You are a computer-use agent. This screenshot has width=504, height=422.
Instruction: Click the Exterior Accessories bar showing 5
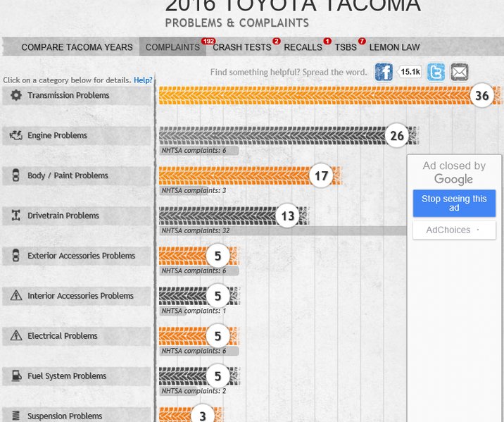pyautogui.click(x=199, y=256)
